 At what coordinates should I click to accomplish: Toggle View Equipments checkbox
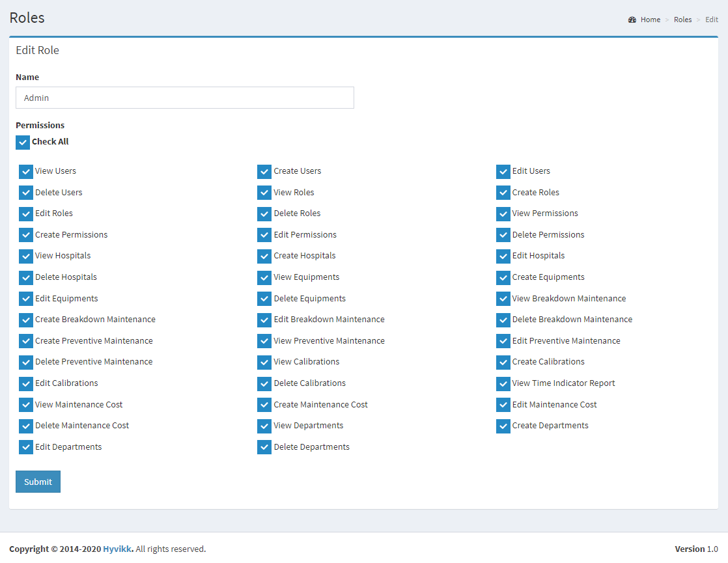tap(264, 277)
